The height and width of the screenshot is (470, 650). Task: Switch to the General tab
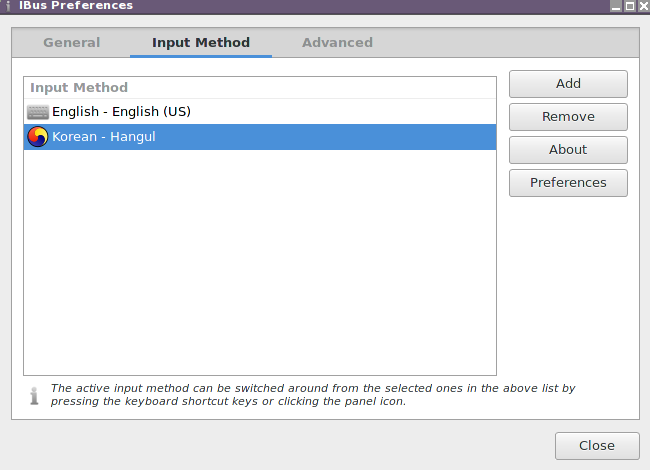[72, 43]
